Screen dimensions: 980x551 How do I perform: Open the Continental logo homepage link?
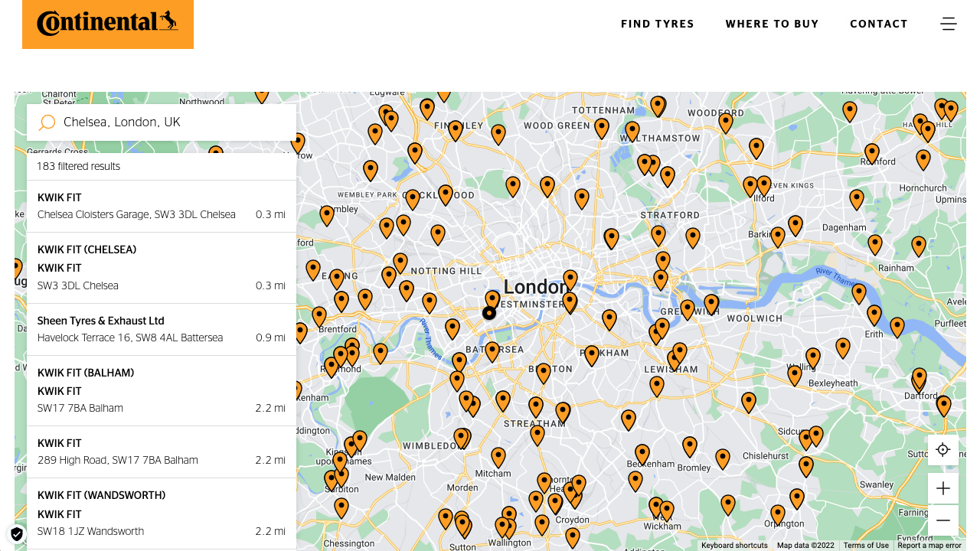tap(108, 24)
